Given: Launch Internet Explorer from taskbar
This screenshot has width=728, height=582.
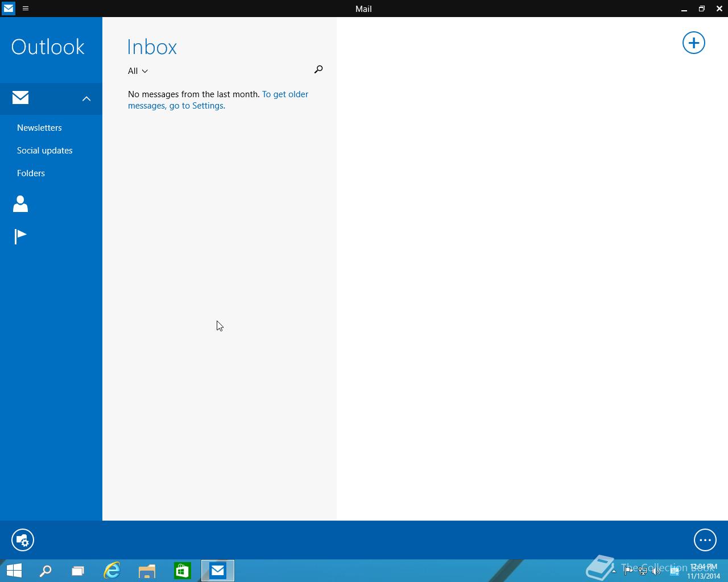Looking at the screenshot, I should [x=112, y=571].
